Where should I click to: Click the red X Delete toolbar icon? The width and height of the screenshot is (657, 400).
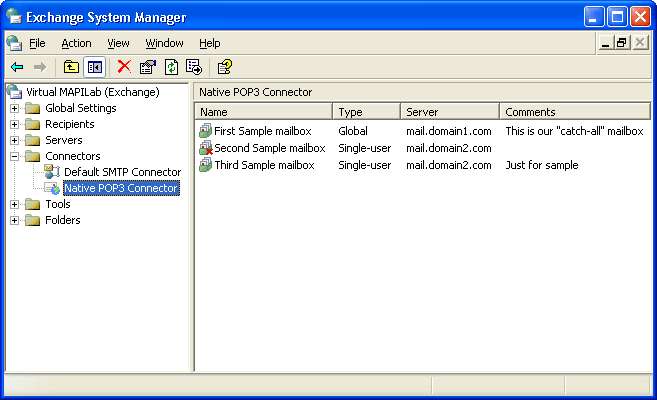(x=124, y=67)
